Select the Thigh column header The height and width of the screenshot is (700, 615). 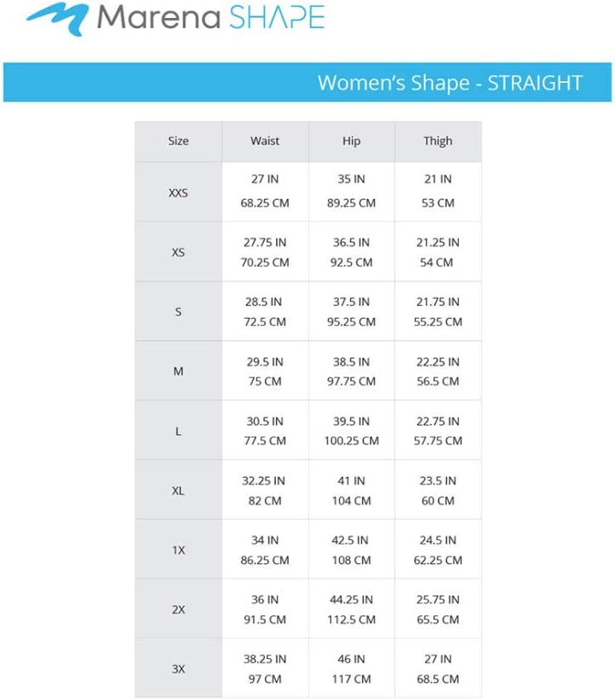point(437,141)
